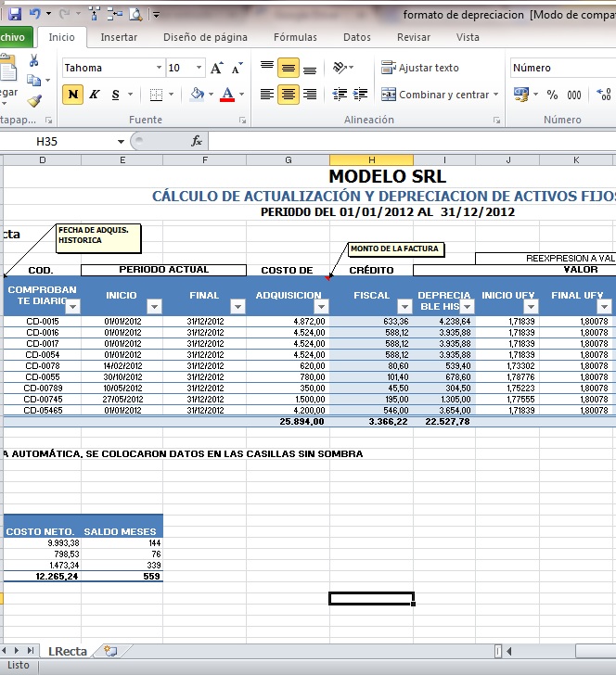The width and height of the screenshot is (616, 675).
Task: Toggle Underline (S) formatting
Action: (115, 95)
